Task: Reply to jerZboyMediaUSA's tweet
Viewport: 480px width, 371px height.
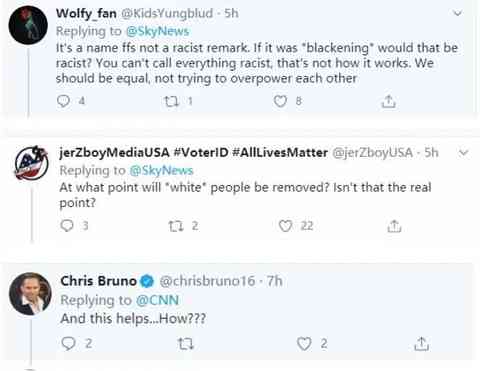Action: point(67,226)
